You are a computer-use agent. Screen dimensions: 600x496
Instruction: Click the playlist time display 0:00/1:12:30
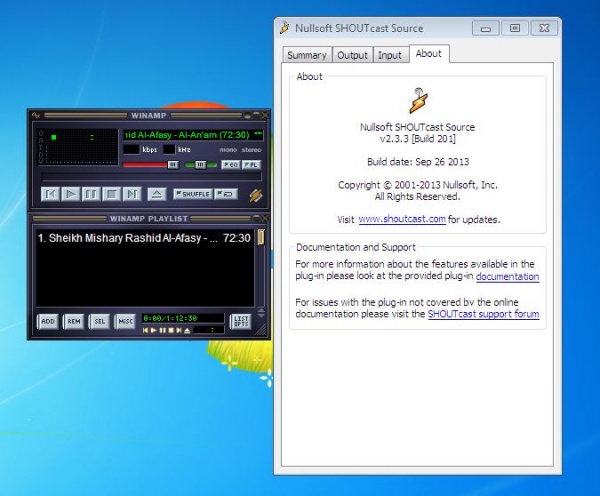[x=183, y=318]
